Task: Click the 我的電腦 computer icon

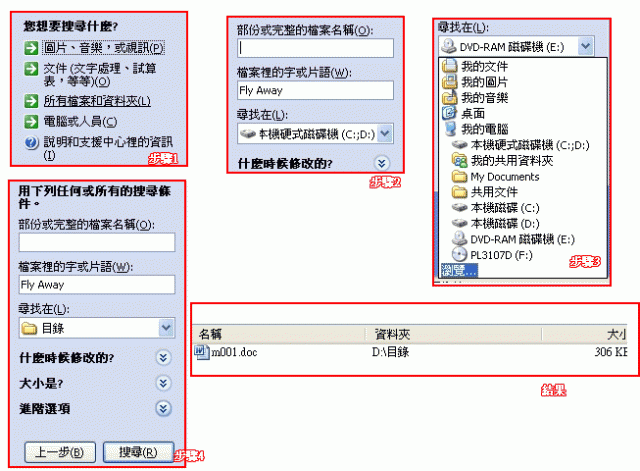Action: pos(450,129)
